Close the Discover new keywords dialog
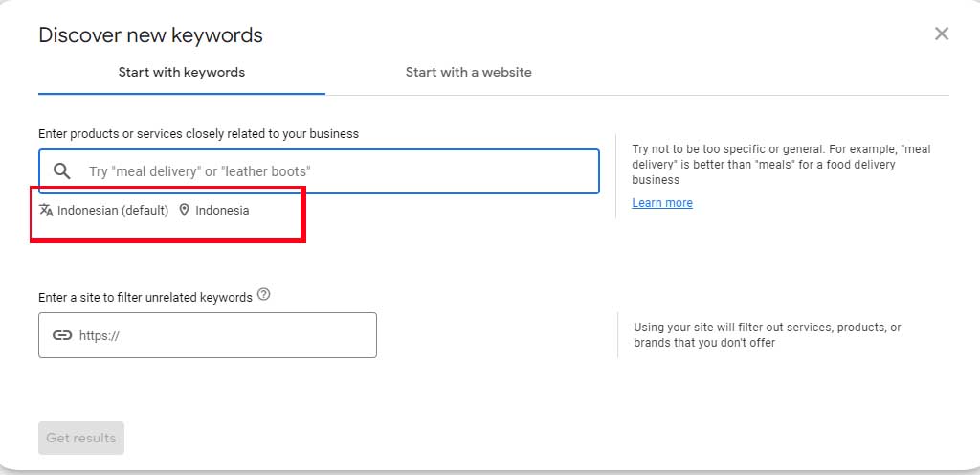 (942, 34)
